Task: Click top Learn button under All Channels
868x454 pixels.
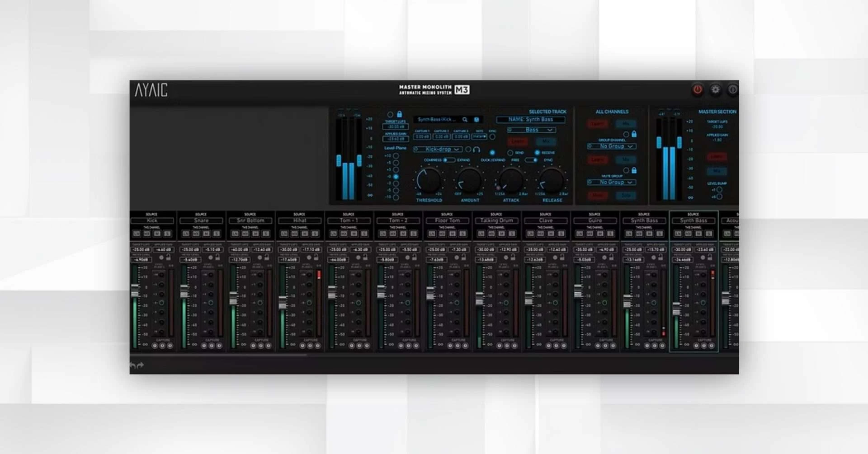Action: tap(598, 124)
